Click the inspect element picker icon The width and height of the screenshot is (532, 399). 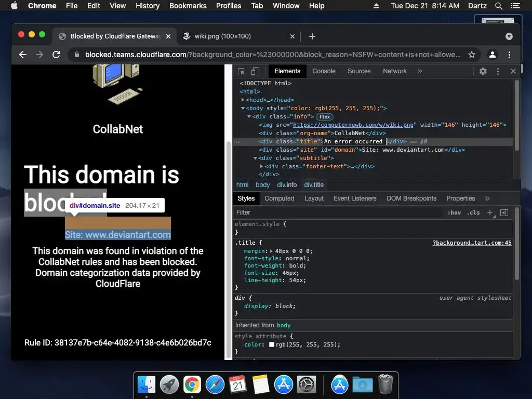[241, 71]
